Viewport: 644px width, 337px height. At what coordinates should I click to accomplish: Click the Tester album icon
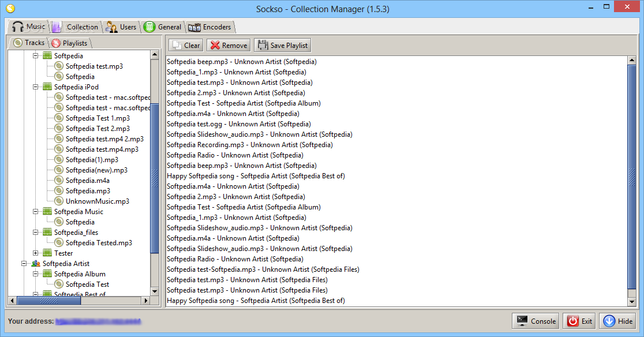48,253
